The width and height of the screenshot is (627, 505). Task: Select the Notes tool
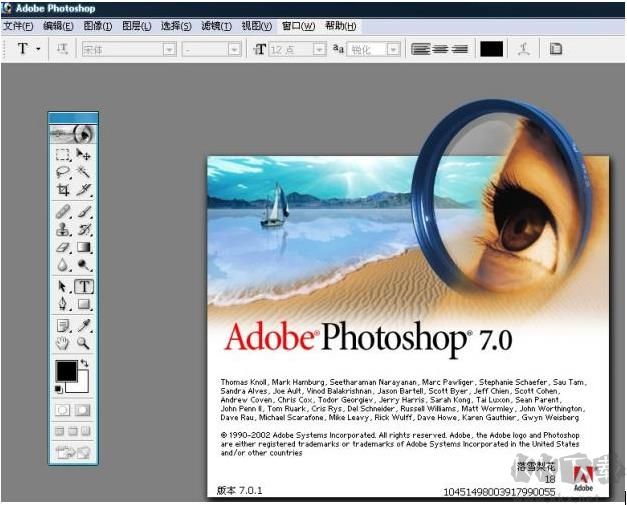[63, 326]
